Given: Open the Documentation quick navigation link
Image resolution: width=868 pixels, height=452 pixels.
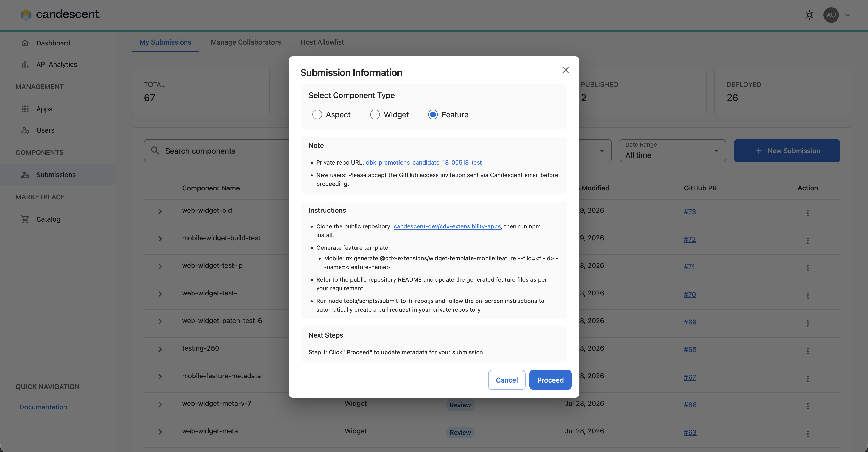Looking at the screenshot, I should coord(43,407).
